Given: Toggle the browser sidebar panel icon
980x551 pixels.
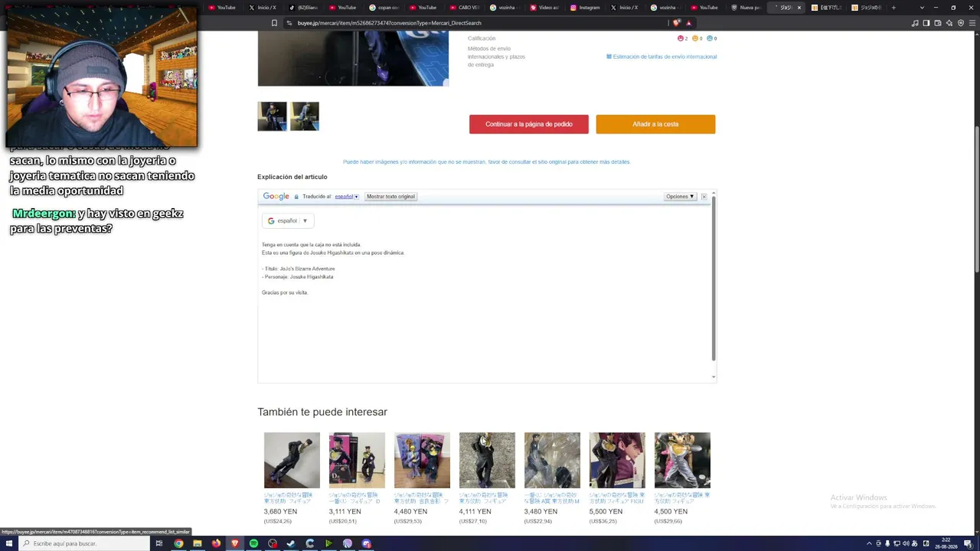Looking at the screenshot, I should (x=926, y=23).
